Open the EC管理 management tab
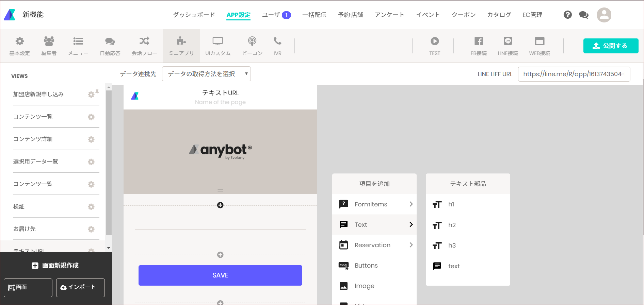 tap(532, 15)
